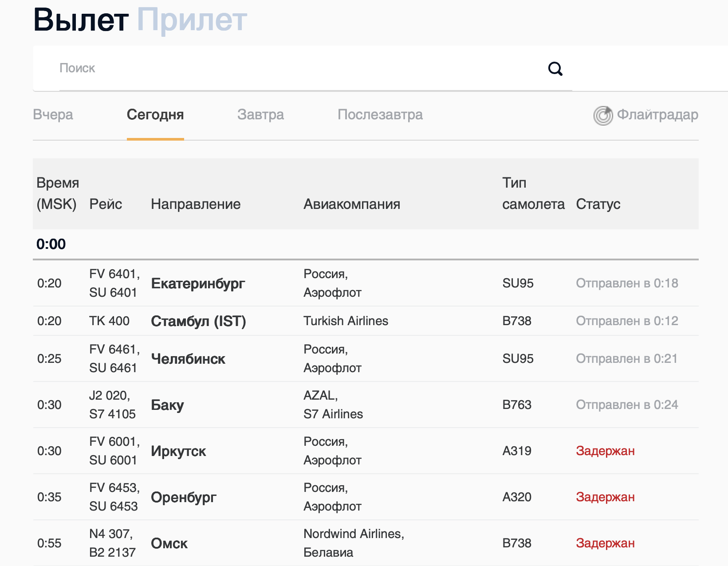Open the Флайтрадар link

657,114
